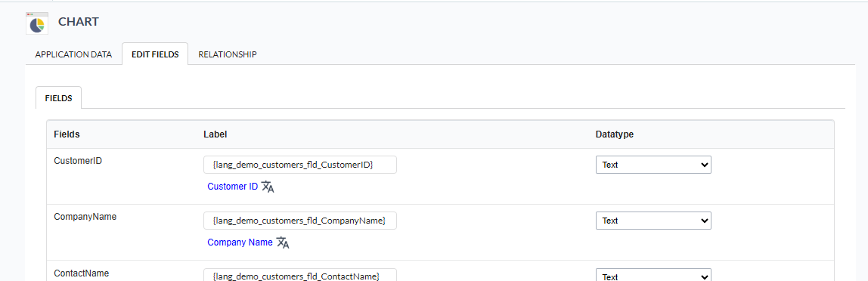This screenshot has height=281, width=868.
Task: Click the Fields column header
Action: [x=67, y=134]
